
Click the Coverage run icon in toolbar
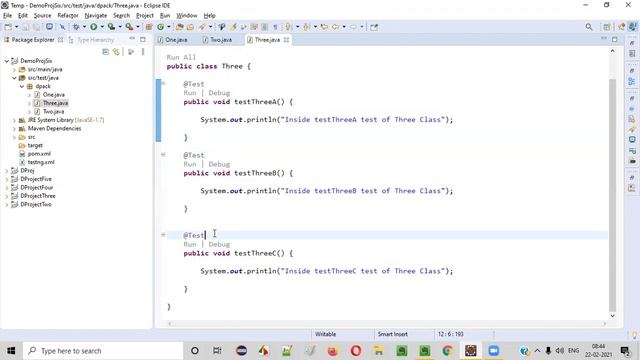tap(111, 27)
